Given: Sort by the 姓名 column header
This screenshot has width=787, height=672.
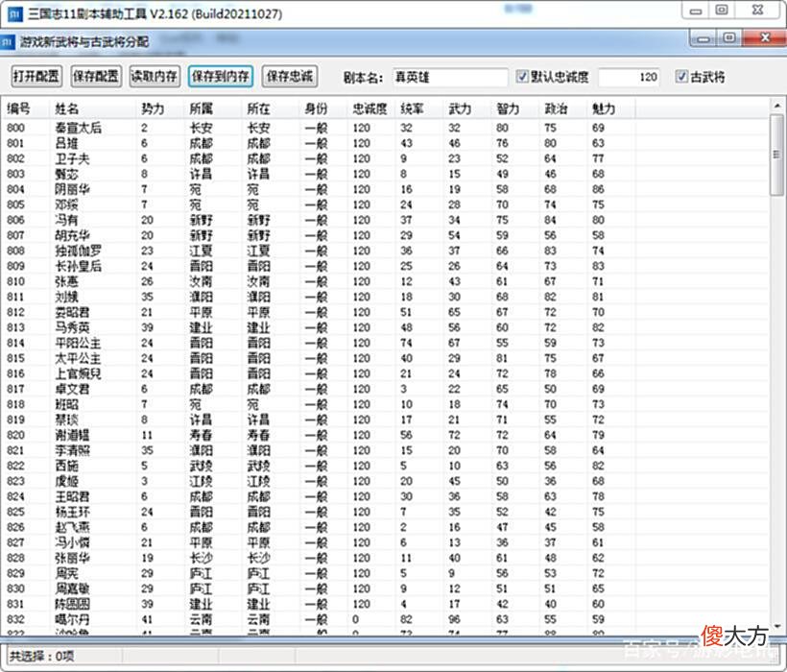Looking at the screenshot, I should point(93,108).
